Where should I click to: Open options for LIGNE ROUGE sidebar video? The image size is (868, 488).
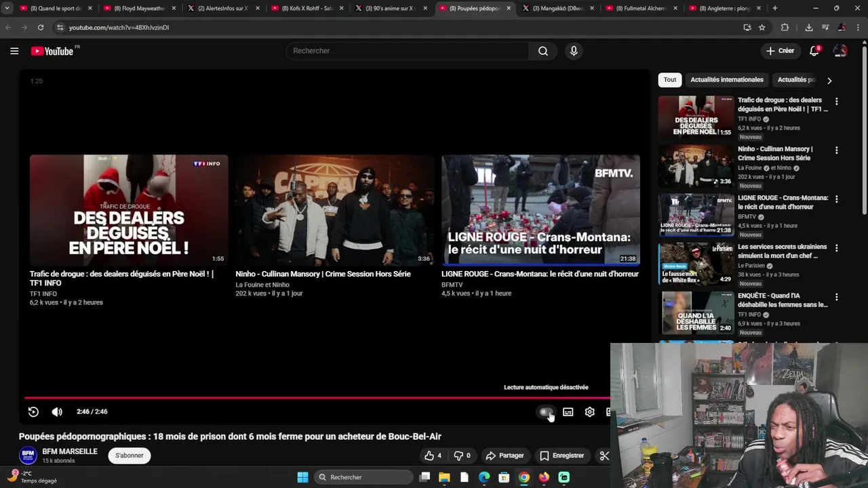coord(836,199)
